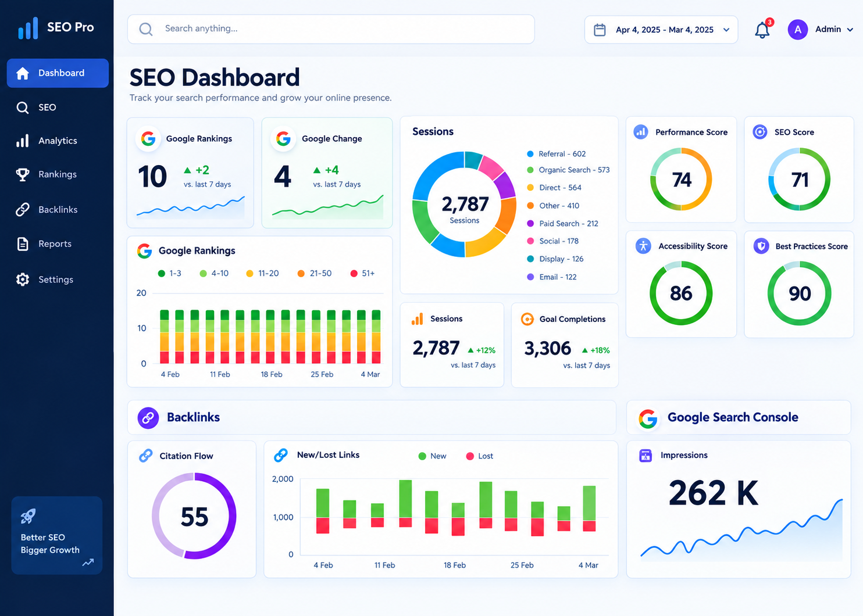Navigate to Rankings page

tap(58, 174)
